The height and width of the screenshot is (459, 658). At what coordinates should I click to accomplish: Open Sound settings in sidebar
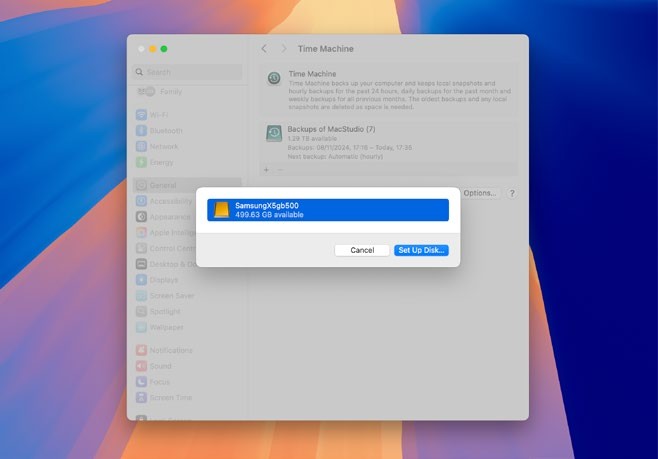[154, 366]
